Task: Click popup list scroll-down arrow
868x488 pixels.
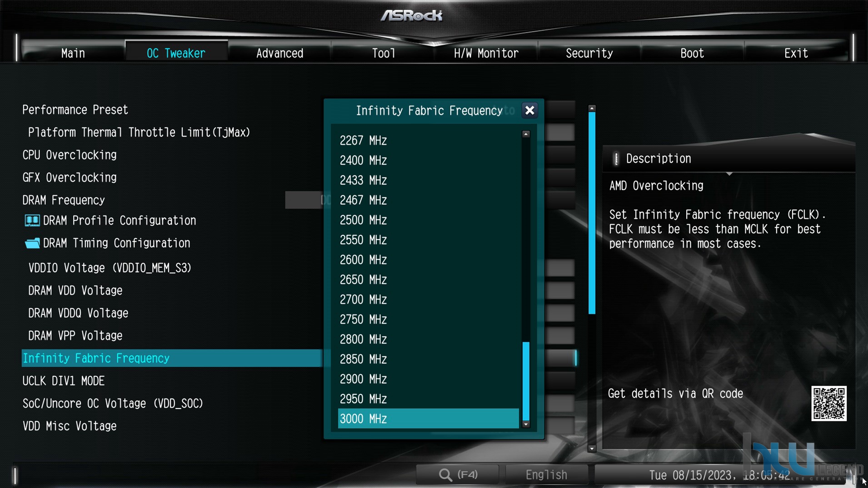Action: [x=526, y=424]
